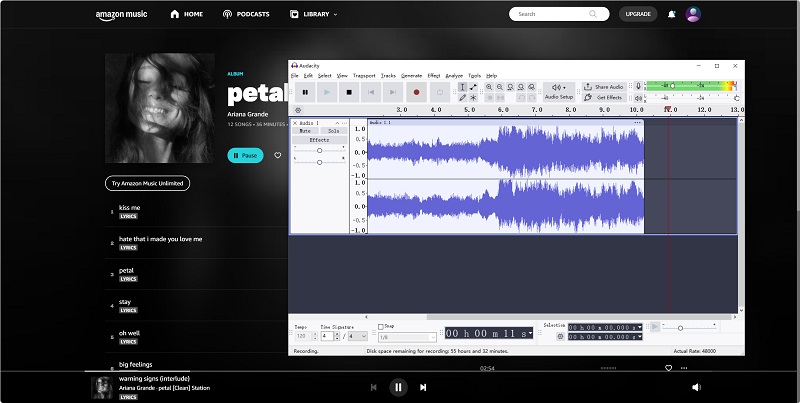Click the microphone record meter icon

coord(638,86)
